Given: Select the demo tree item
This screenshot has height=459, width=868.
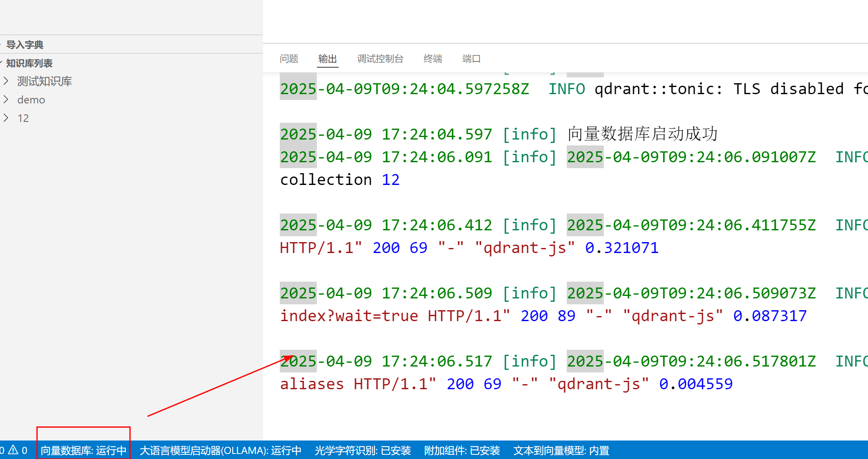Looking at the screenshot, I should (x=31, y=100).
